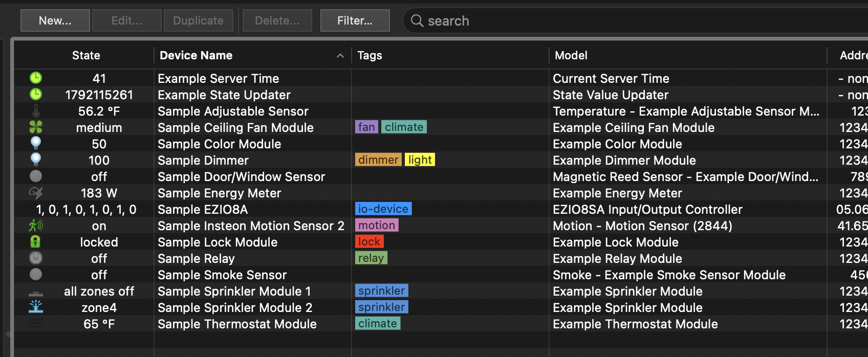
Task: Click the Edit... button
Action: point(127,20)
